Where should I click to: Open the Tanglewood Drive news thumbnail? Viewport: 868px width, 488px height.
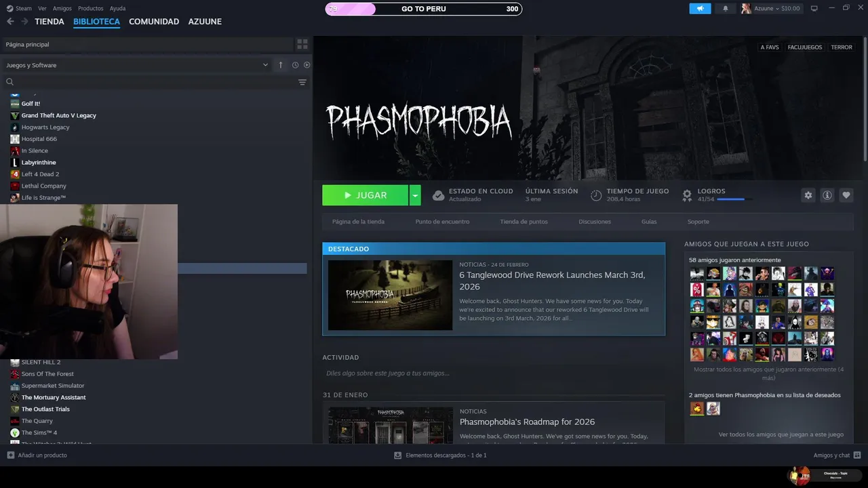pyautogui.click(x=390, y=296)
